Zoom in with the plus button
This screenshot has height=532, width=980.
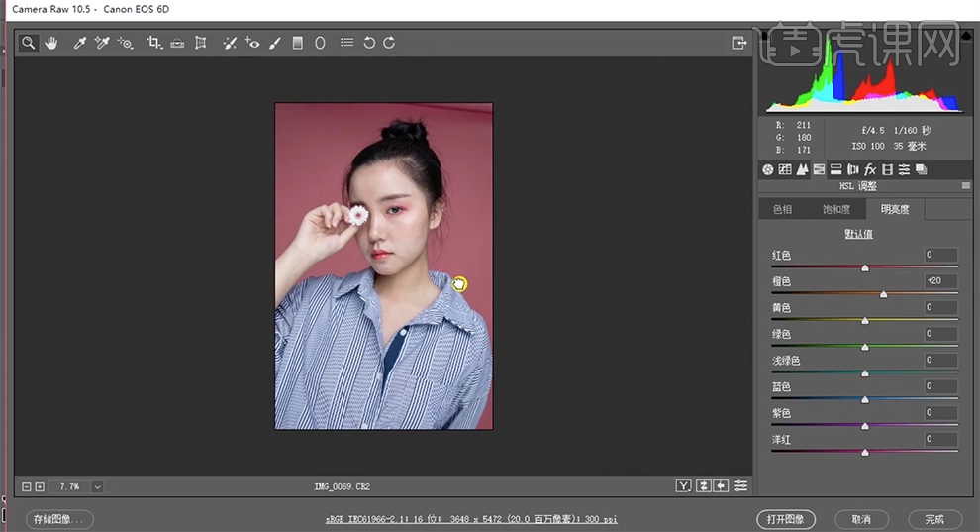(40, 486)
